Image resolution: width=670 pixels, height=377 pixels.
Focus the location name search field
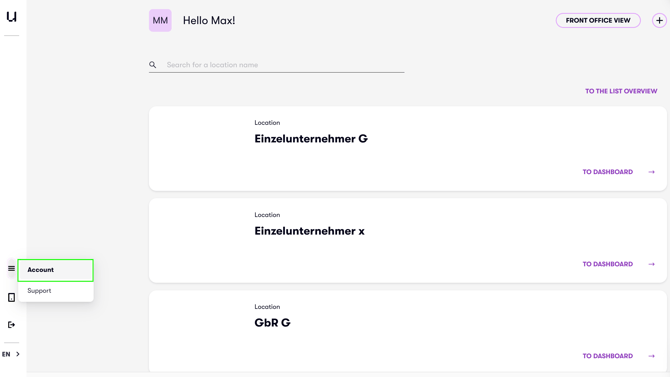(276, 65)
